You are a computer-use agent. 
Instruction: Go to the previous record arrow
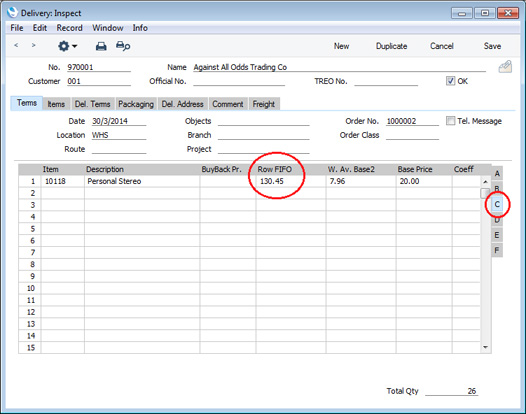16,45
